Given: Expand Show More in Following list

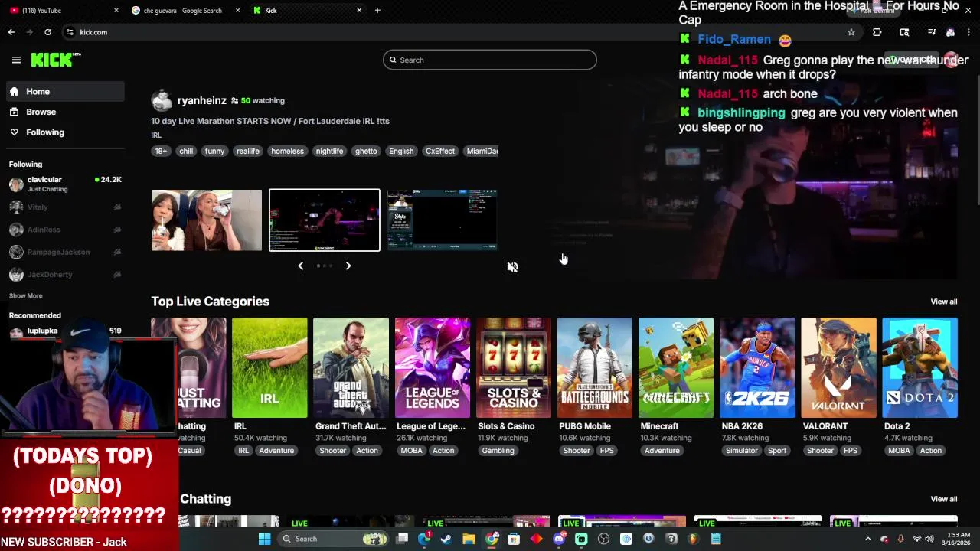Looking at the screenshot, I should coord(26,295).
